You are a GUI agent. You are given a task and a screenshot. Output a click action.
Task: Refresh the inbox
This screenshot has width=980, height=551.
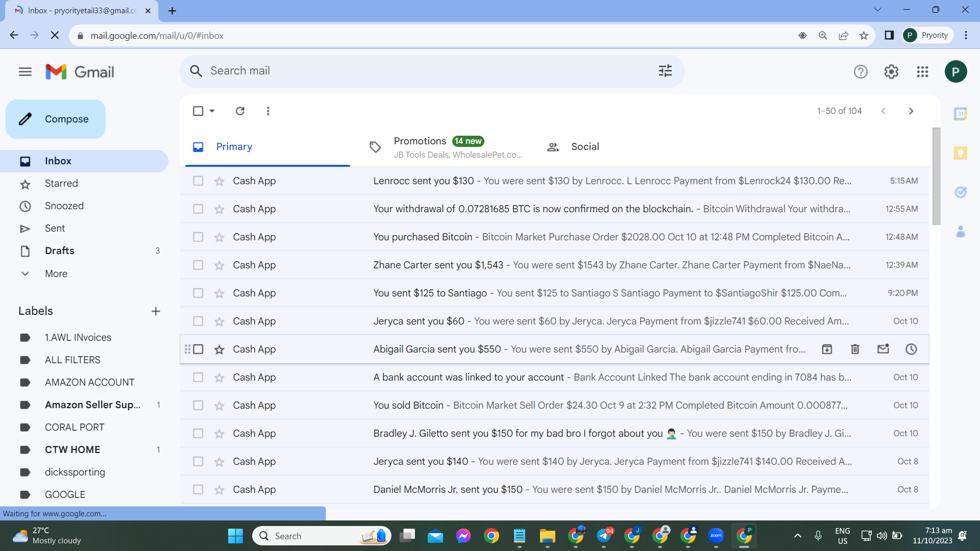(240, 111)
